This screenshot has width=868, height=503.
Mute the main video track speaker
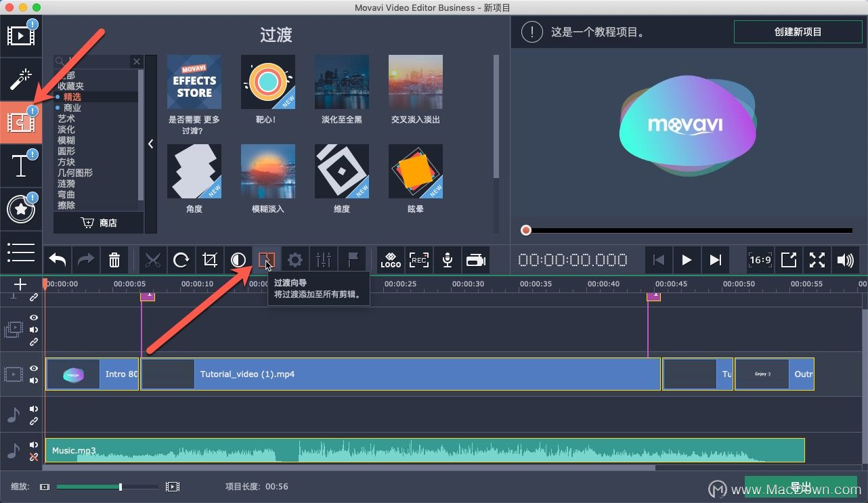pyautogui.click(x=34, y=380)
